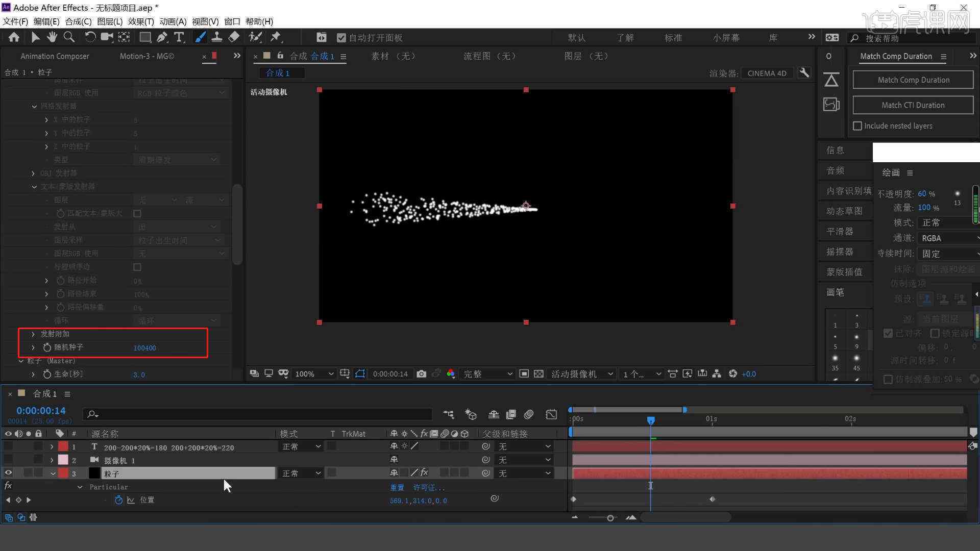Select 小屏幕 workspace
The height and width of the screenshot is (551, 980).
pos(726,38)
